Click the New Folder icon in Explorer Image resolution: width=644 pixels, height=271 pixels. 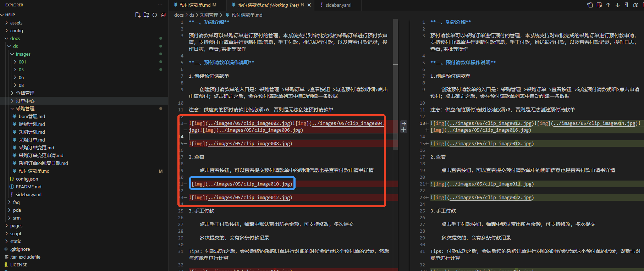(146, 15)
